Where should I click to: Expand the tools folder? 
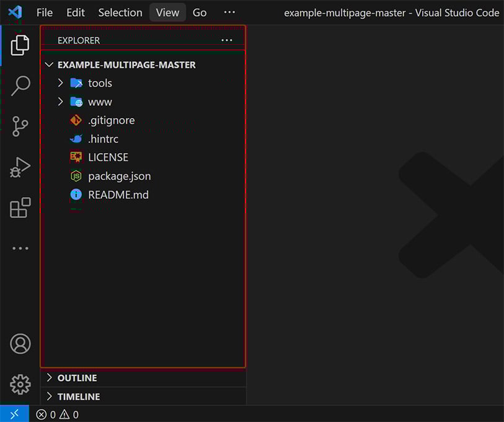pyautogui.click(x=99, y=83)
